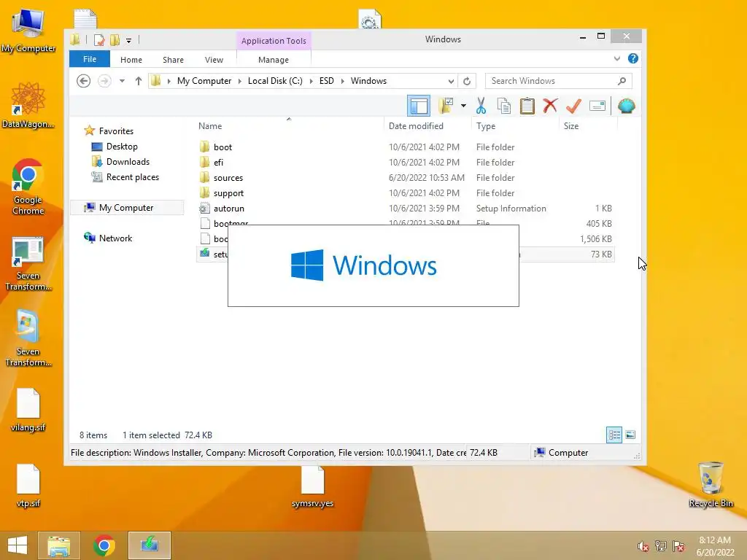
Task: Click the search magnifier icon
Action: click(622, 81)
